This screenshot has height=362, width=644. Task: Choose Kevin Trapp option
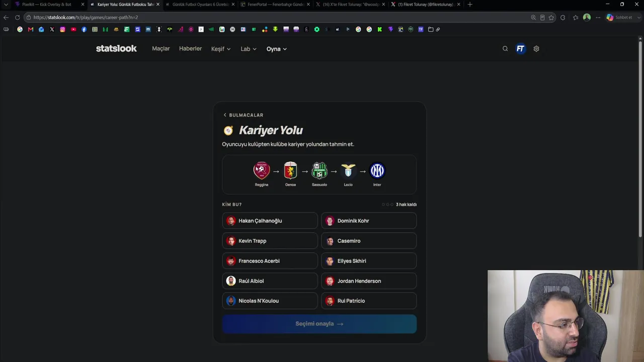[x=270, y=241]
